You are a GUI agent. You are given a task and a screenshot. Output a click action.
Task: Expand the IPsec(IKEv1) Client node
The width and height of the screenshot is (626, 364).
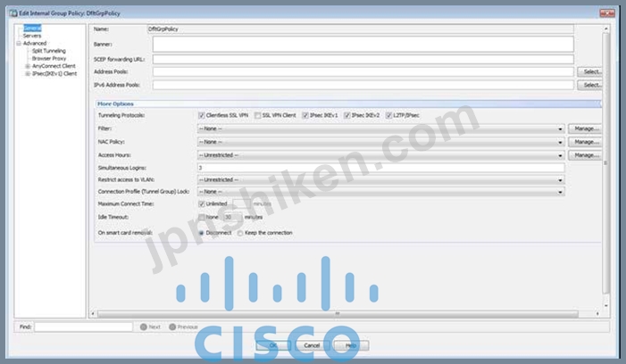[x=28, y=74]
